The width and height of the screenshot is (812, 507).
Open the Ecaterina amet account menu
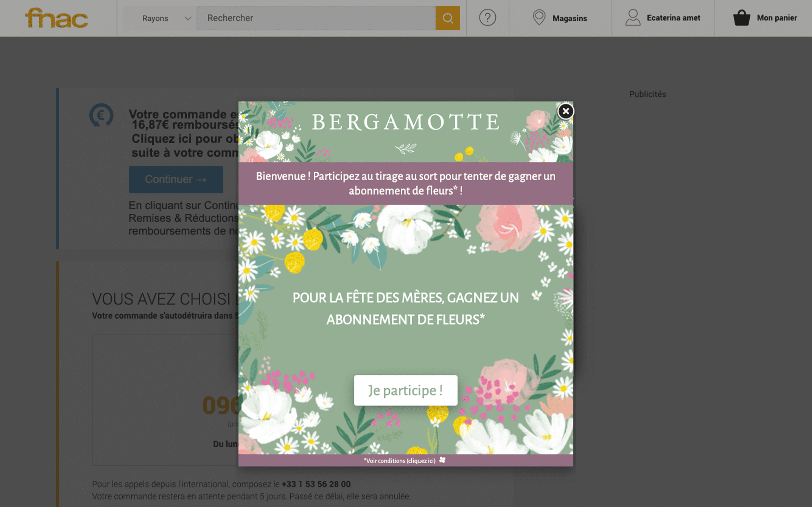tap(673, 18)
